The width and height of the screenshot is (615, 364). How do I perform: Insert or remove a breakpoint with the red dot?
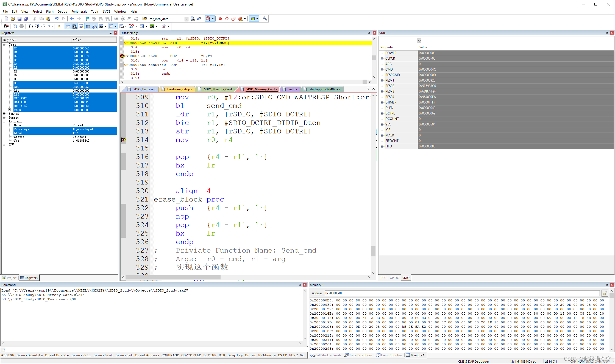220,19
